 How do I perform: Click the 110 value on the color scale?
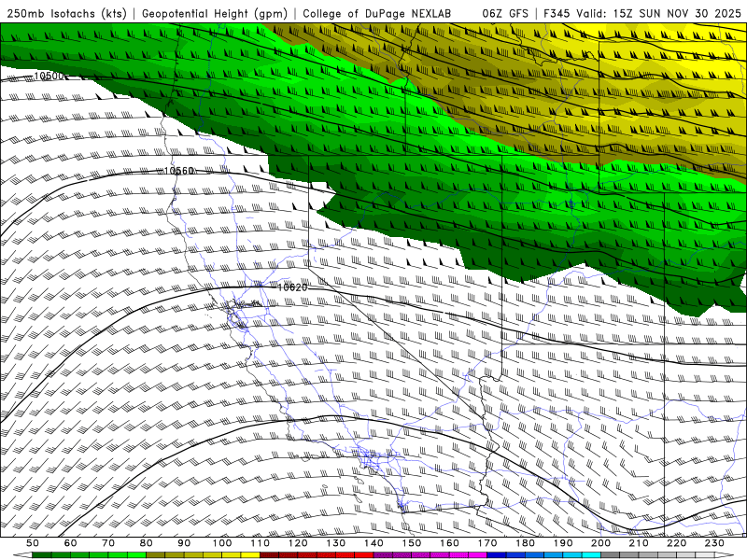(260, 543)
